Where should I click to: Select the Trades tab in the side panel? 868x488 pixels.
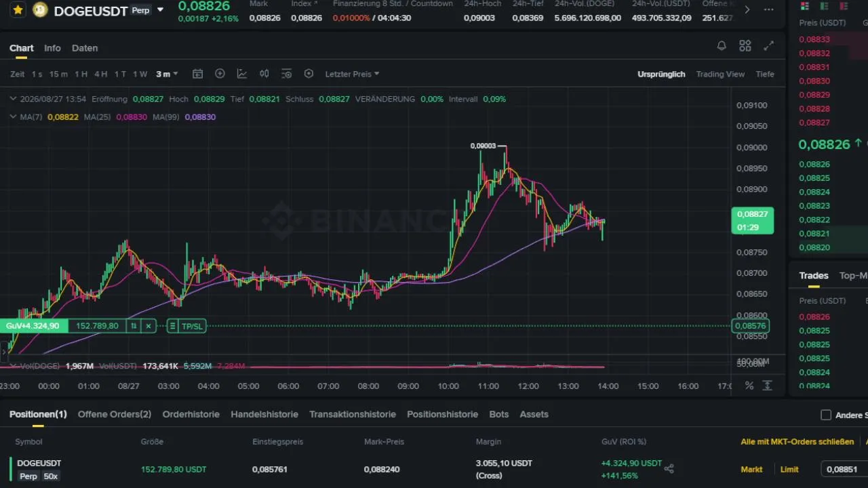pos(814,275)
